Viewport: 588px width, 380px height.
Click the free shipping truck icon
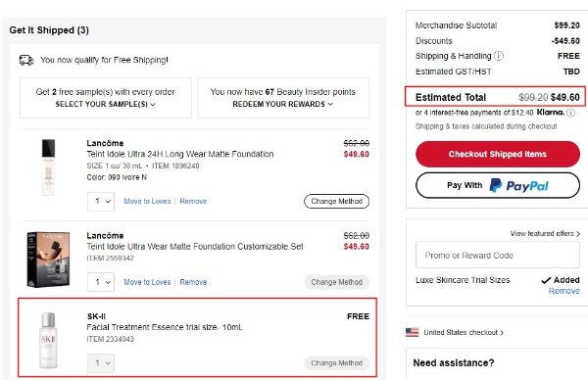click(x=26, y=60)
